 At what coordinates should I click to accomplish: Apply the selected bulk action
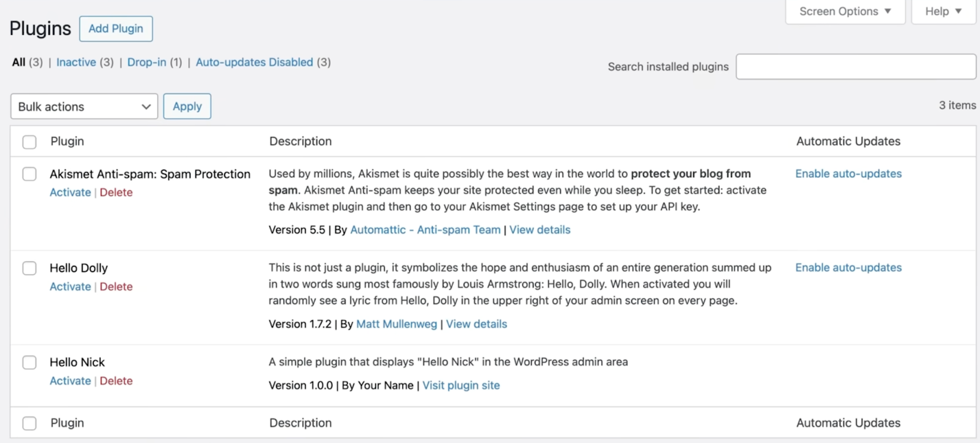click(x=187, y=106)
